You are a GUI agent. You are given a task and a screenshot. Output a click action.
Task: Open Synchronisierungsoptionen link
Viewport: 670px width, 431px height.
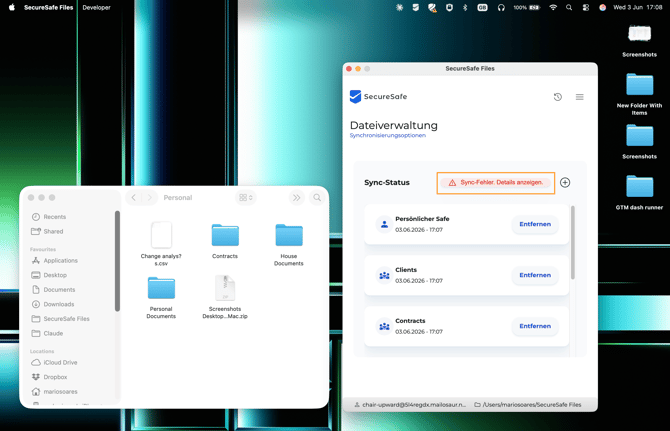(x=388, y=135)
